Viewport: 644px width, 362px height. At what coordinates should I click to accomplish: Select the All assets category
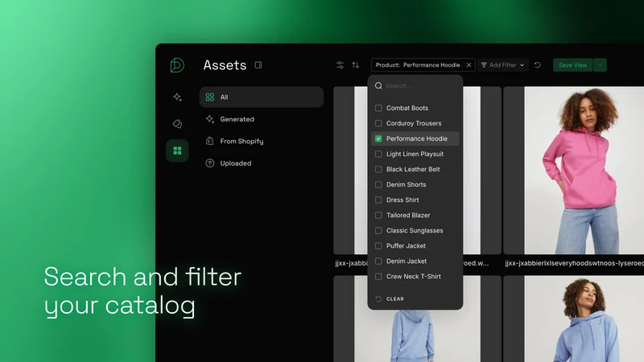(262, 97)
